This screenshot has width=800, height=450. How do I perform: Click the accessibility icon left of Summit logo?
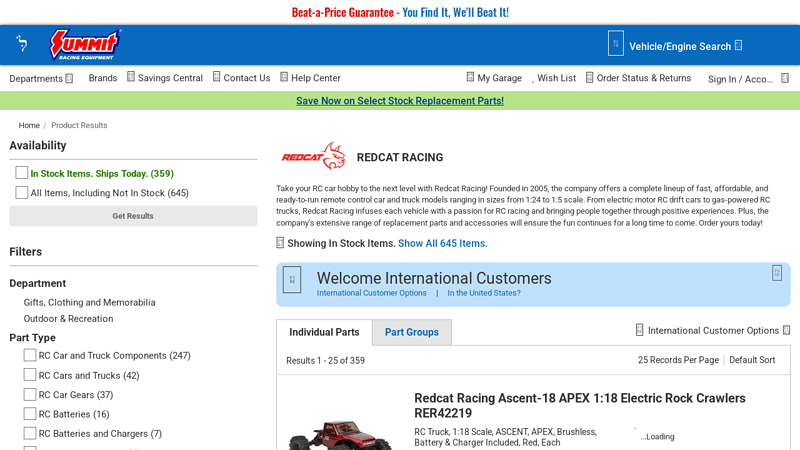21,43
